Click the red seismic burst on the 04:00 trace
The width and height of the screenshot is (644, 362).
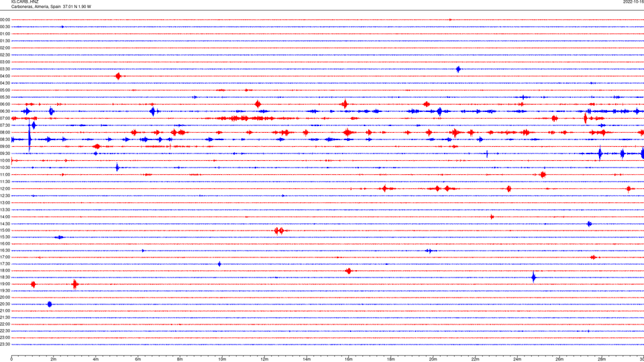point(118,76)
